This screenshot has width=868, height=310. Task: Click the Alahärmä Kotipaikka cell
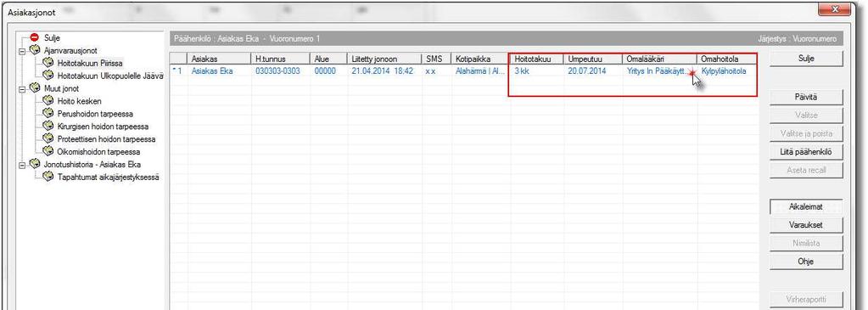[x=480, y=71]
